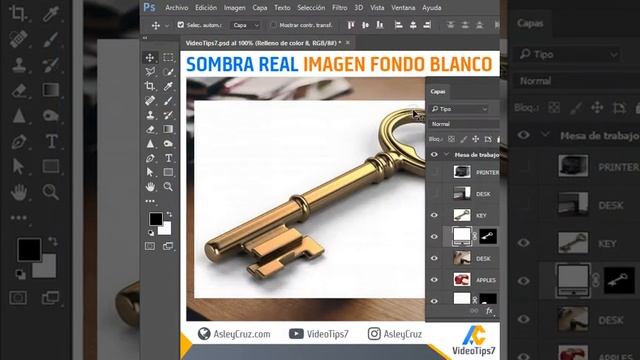Select the Horizontal Type tool in the central toolbar
The width and height of the screenshot is (640, 360).
coord(168,158)
